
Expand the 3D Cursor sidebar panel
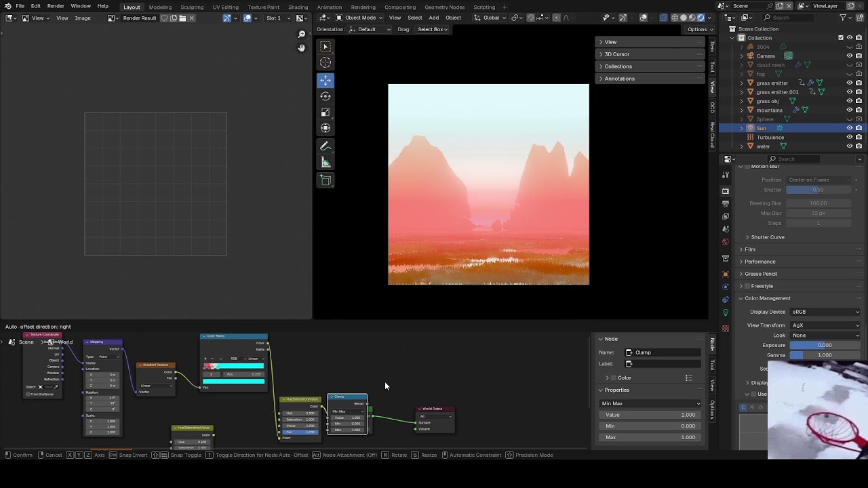click(650, 54)
